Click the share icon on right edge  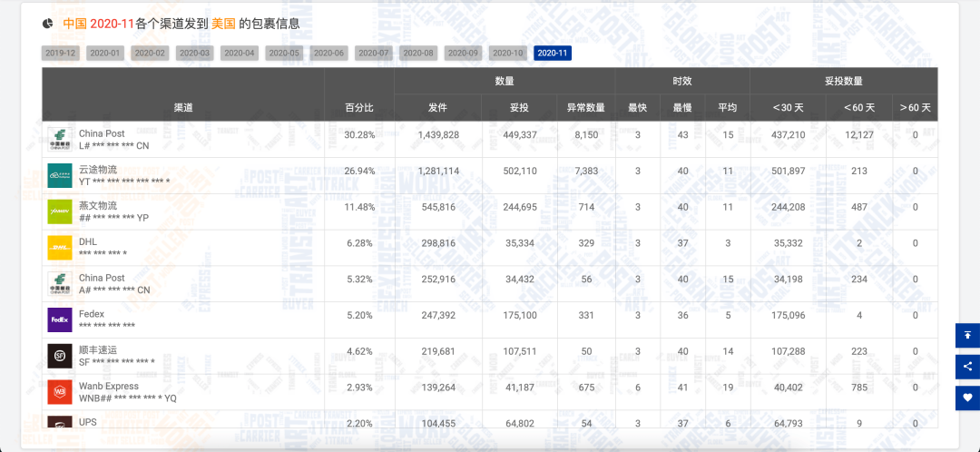click(967, 367)
